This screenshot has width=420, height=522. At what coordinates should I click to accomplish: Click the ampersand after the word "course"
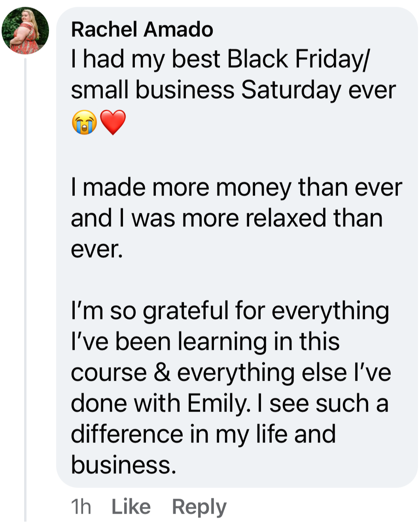(x=162, y=372)
